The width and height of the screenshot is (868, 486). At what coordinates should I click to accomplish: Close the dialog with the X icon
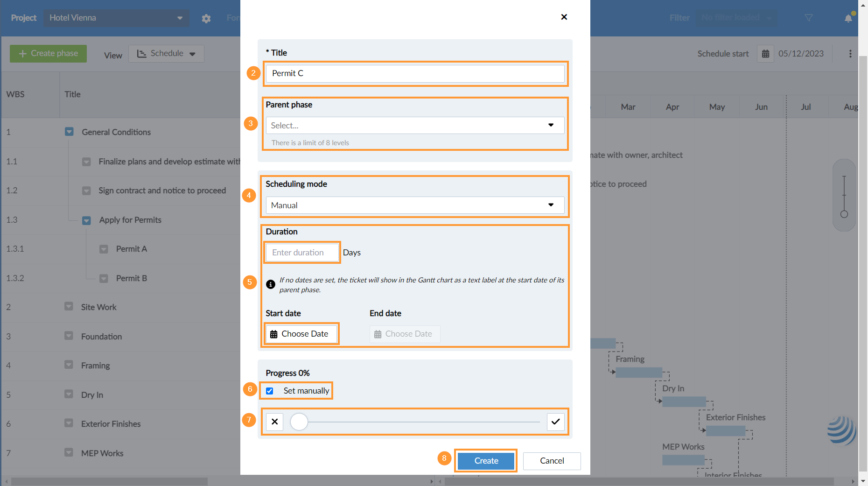[564, 17]
